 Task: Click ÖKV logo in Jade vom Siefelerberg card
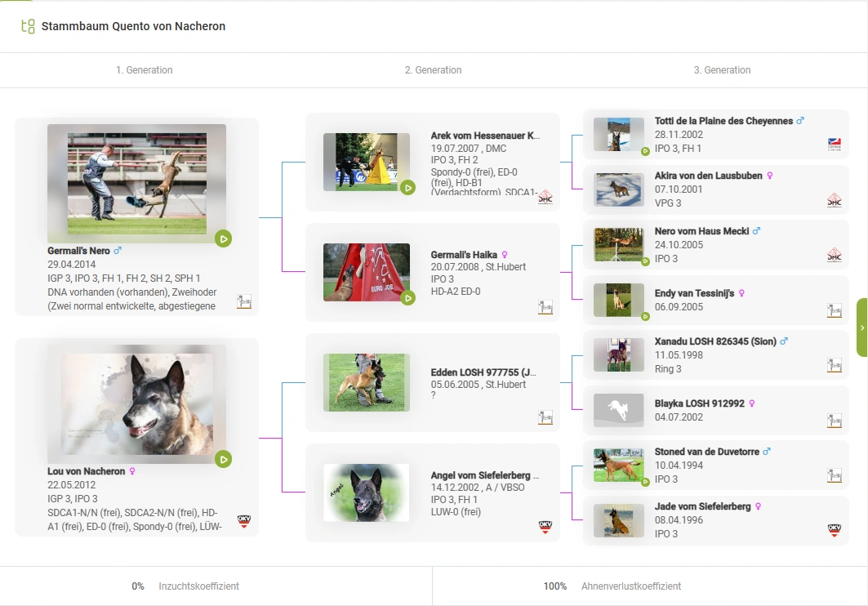click(834, 529)
